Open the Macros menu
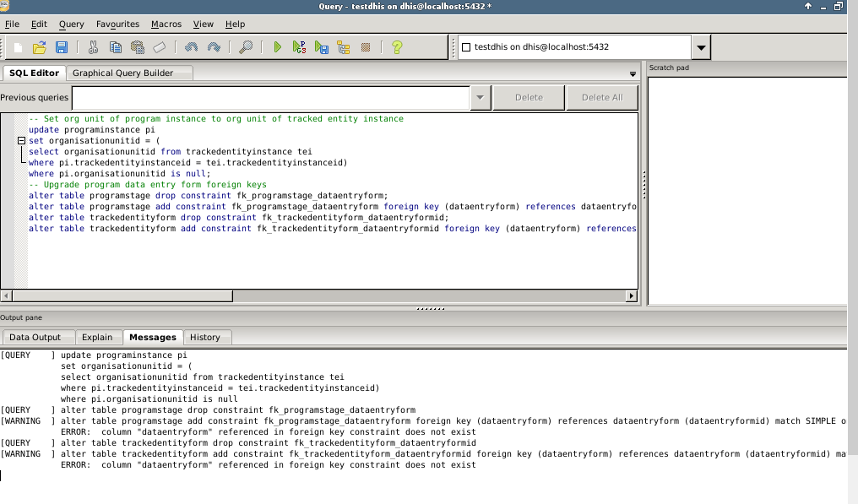This screenshot has height=504, width=858. coord(166,24)
